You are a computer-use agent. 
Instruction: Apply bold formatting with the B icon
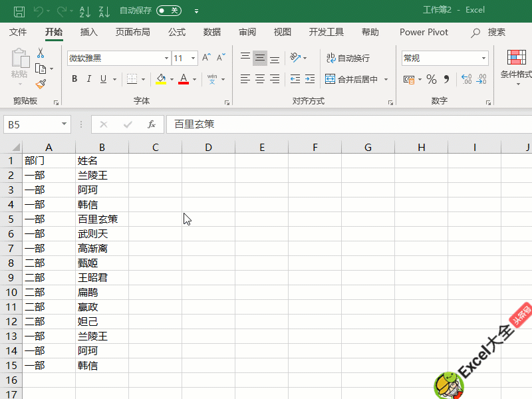(x=74, y=78)
